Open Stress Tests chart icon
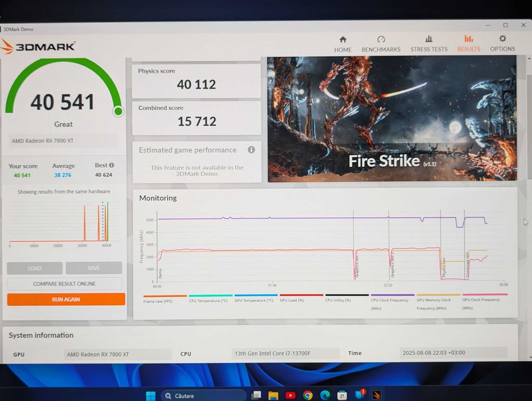Screen dimensions: 532x401 (429, 39)
